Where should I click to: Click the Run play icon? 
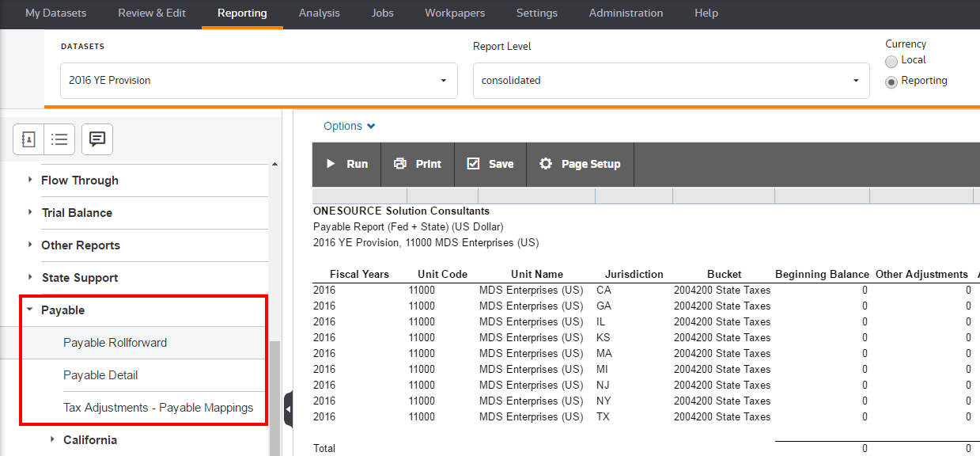[x=331, y=164]
